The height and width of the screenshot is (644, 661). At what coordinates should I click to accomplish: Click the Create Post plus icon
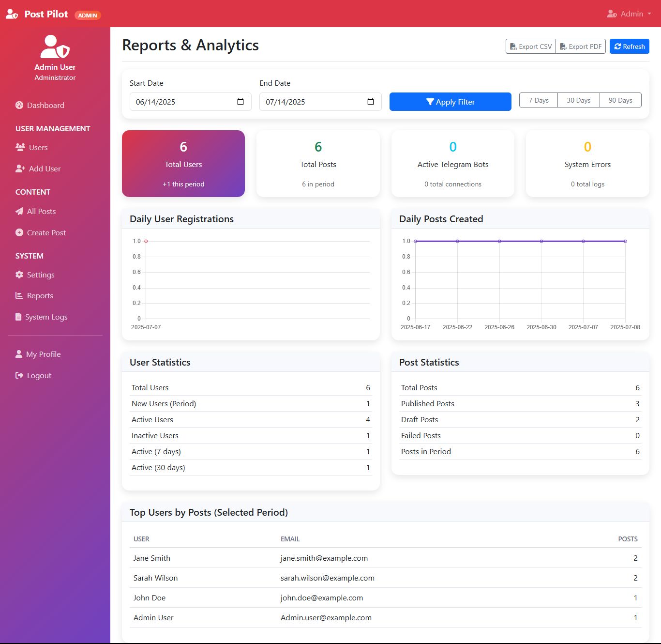pos(19,232)
